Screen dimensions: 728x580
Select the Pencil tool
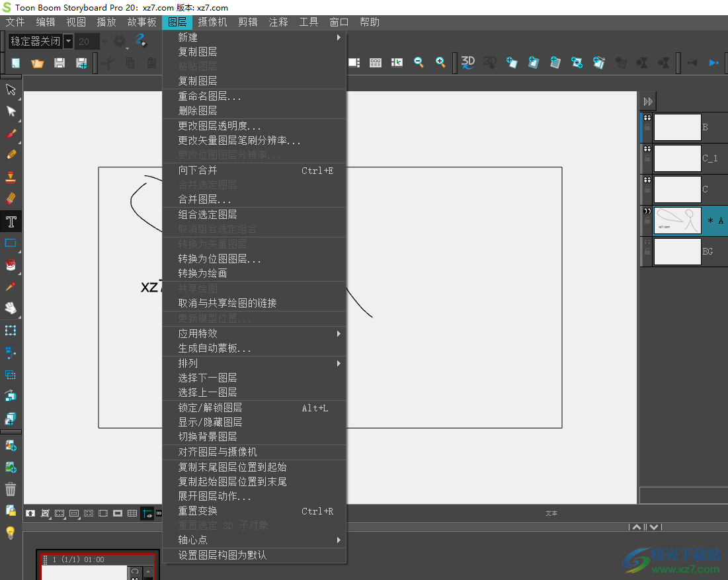[11, 155]
